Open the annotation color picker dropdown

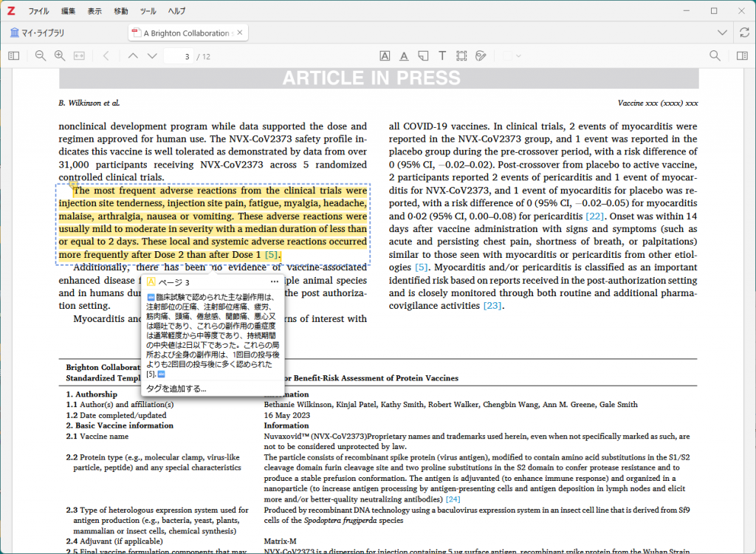pos(512,56)
